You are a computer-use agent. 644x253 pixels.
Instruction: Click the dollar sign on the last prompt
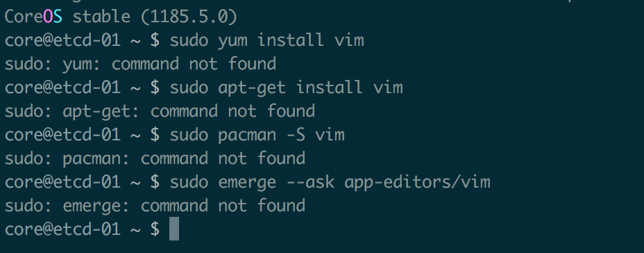pyautogui.click(x=155, y=229)
